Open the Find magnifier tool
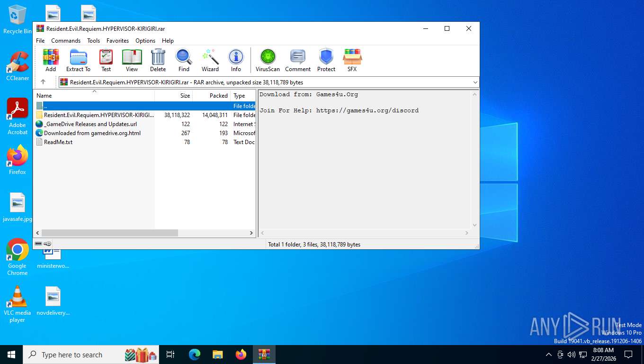This screenshot has width=644, height=364. pos(184,60)
